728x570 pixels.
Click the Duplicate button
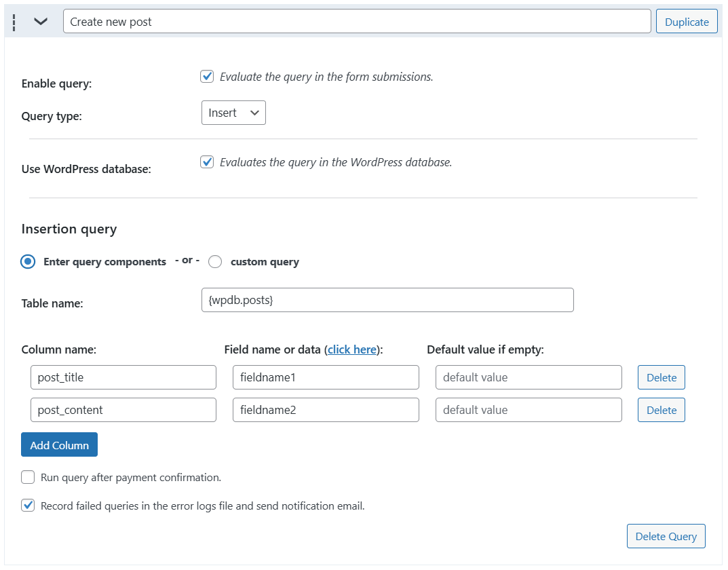coord(686,22)
